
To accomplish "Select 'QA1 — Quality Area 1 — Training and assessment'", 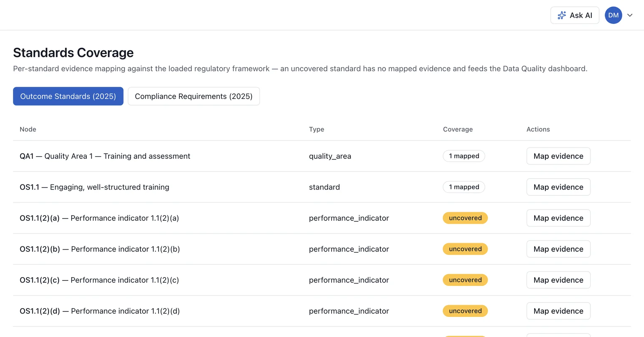I will 105,156.
